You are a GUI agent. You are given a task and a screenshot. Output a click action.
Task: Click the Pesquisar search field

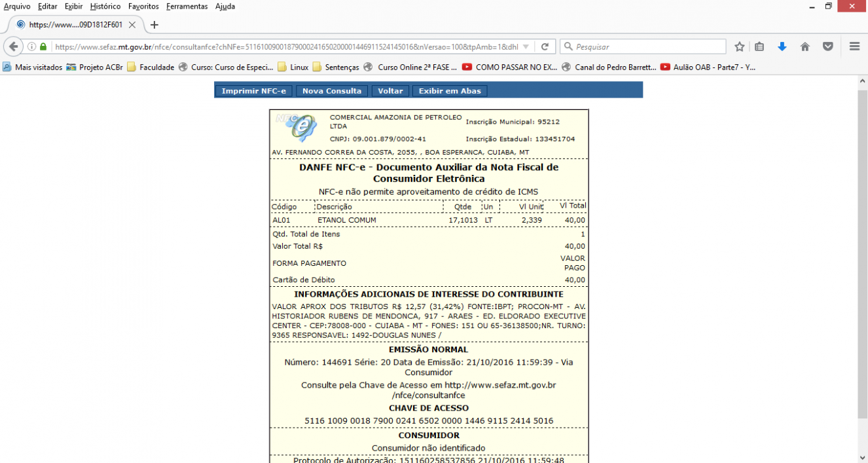pos(643,46)
